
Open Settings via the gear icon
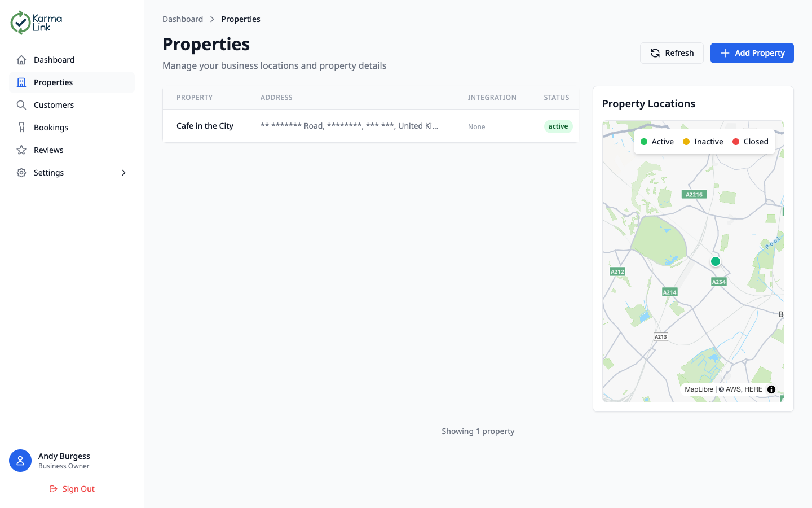click(x=20, y=172)
